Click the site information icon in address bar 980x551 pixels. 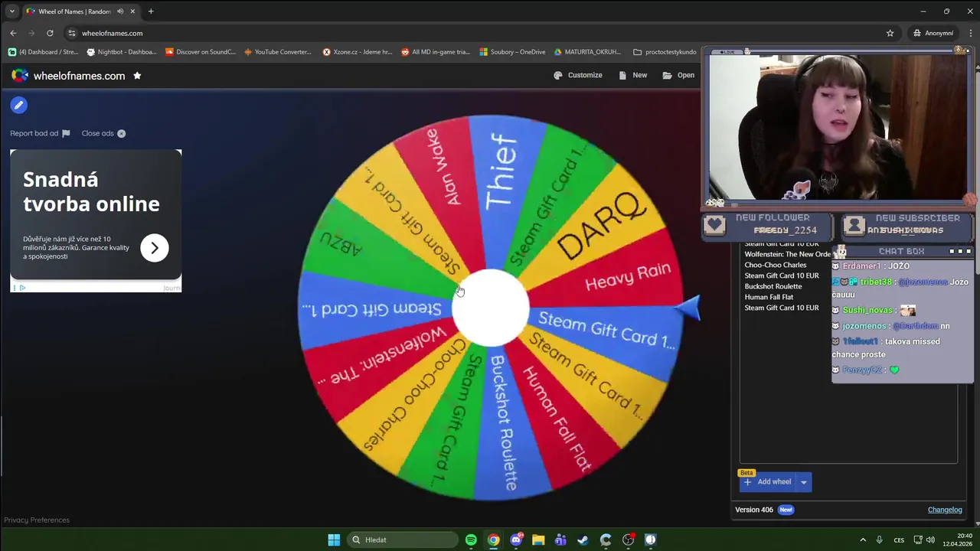tap(72, 33)
